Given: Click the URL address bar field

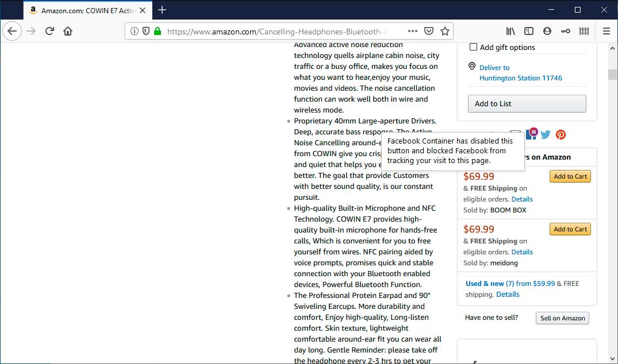Looking at the screenshot, I should [276, 32].
